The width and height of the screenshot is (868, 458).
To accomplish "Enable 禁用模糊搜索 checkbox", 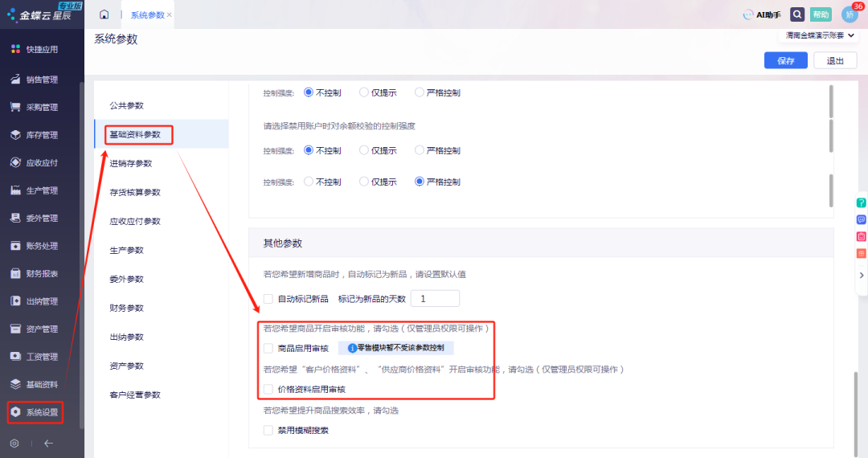I will (268, 431).
